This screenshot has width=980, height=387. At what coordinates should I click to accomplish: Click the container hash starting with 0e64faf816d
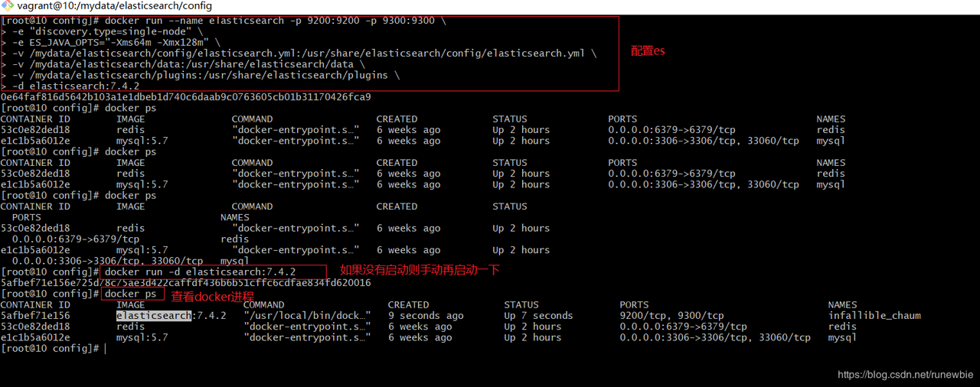pyautogui.click(x=185, y=97)
